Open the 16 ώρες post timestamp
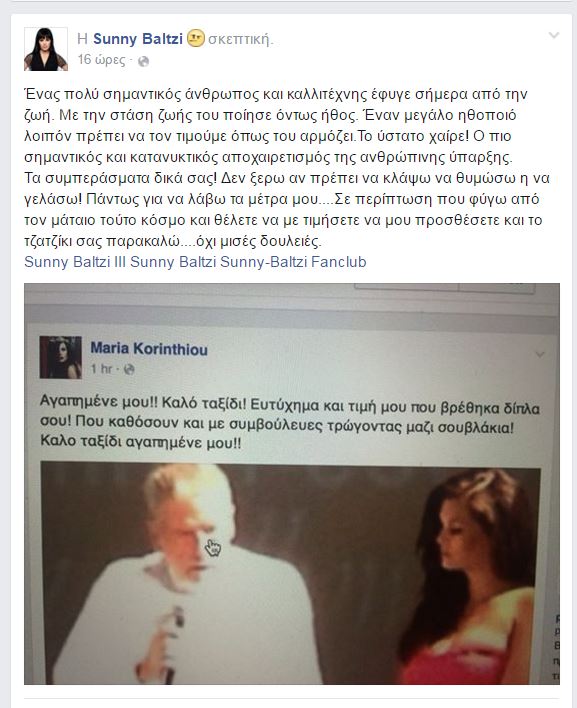This screenshot has height=708, width=577. 101,60
